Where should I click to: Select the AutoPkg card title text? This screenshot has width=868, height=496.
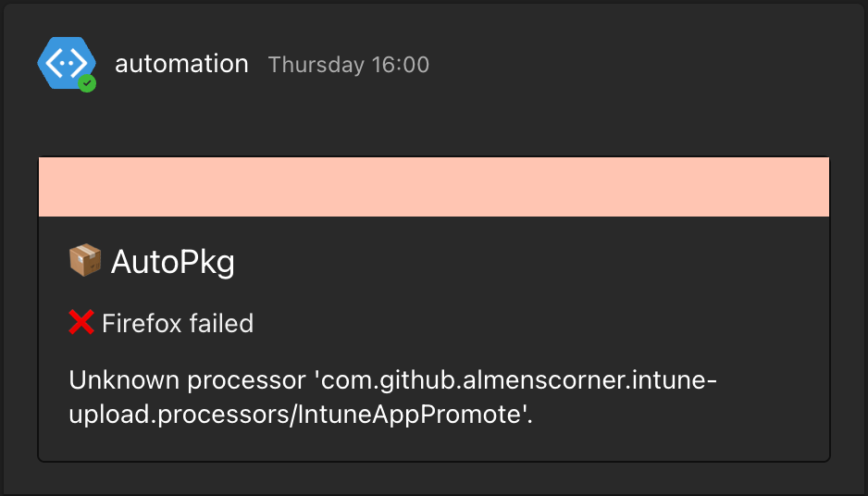click(173, 263)
